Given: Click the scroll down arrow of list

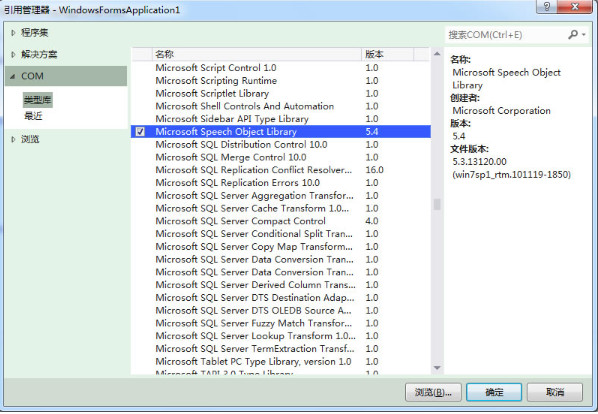Looking at the screenshot, I should coord(437,368).
